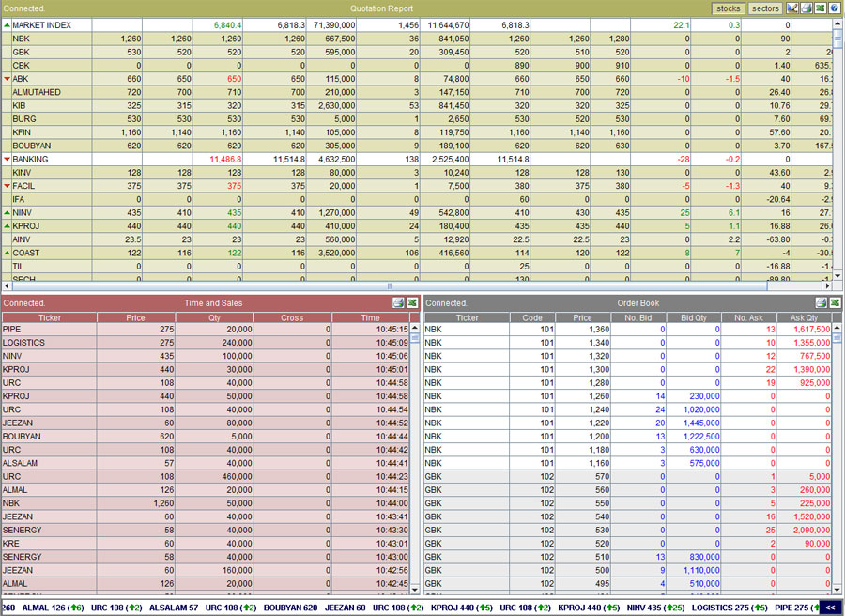Click ALMAL 126 in bottom ticker tape
The image size is (845, 616).
tap(53, 608)
